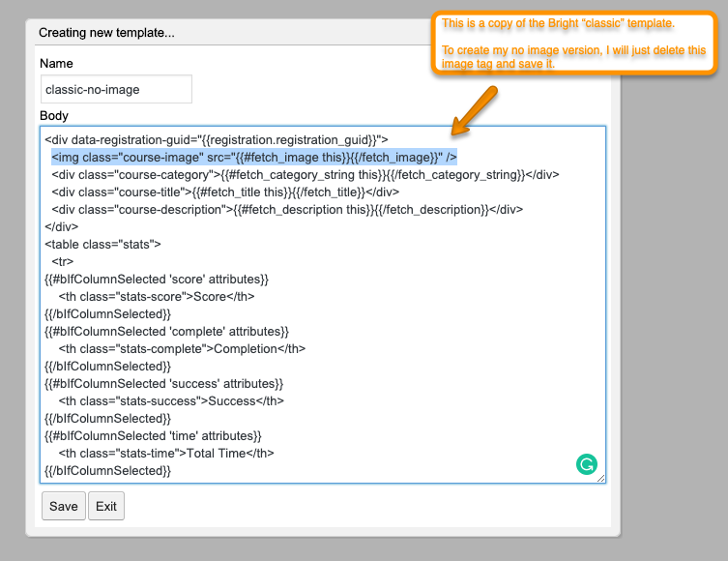Click the bIfColumnSelected 'time' attributes line
The height and width of the screenshot is (561, 728).
pos(153,436)
